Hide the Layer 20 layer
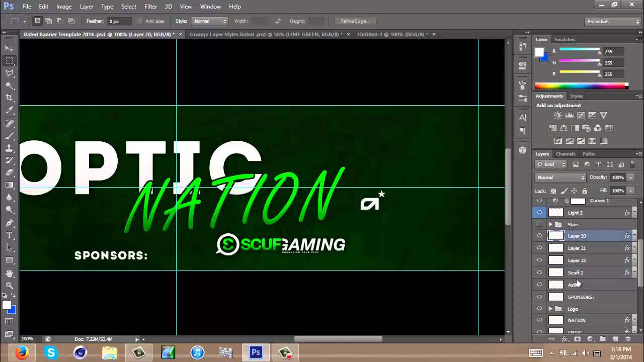 (x=539, y=236)
